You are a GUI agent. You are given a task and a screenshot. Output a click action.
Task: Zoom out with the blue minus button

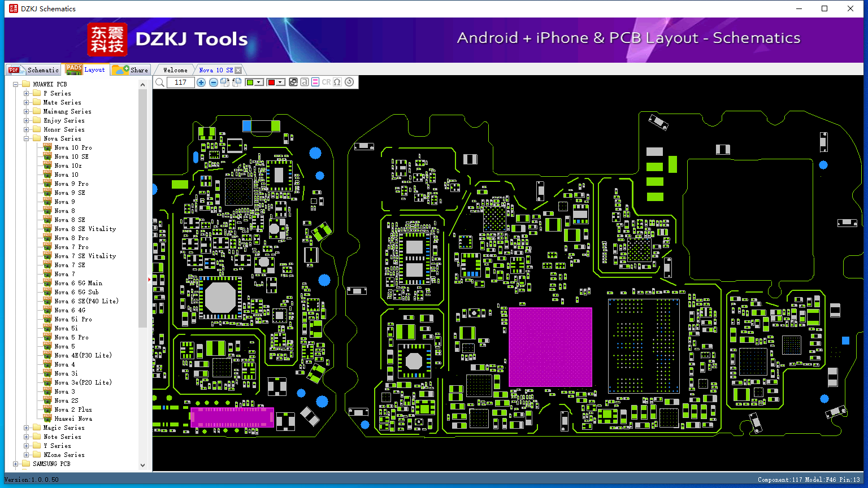(x=213, y=82)
